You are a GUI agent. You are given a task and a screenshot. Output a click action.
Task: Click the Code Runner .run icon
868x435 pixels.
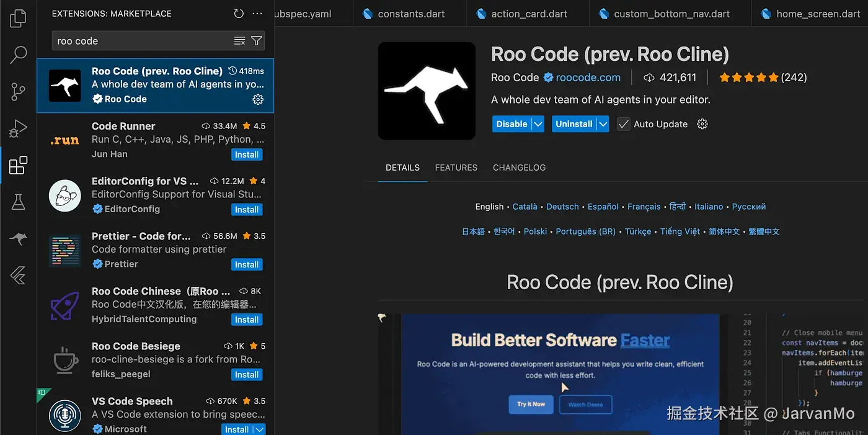coord(64,140)
